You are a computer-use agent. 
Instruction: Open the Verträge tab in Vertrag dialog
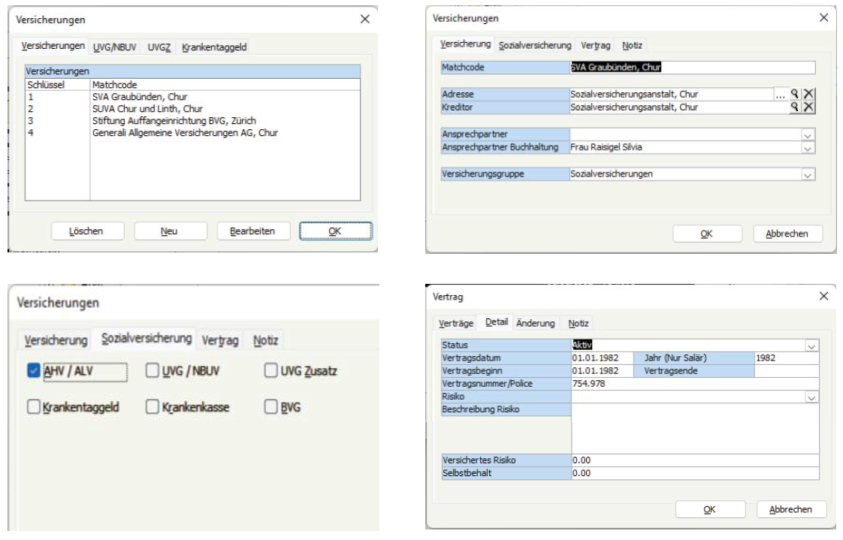pyautogui.click(x=456, y=323)
